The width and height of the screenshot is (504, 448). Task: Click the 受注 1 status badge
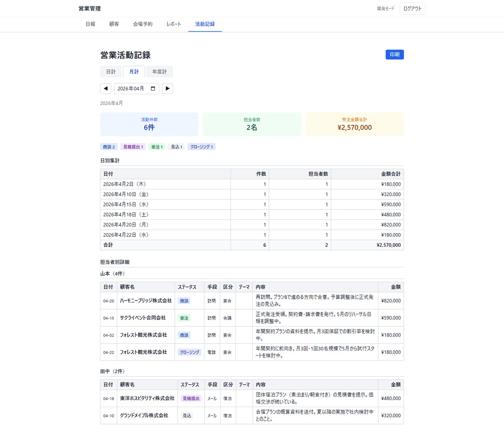[x=157, y=147]
